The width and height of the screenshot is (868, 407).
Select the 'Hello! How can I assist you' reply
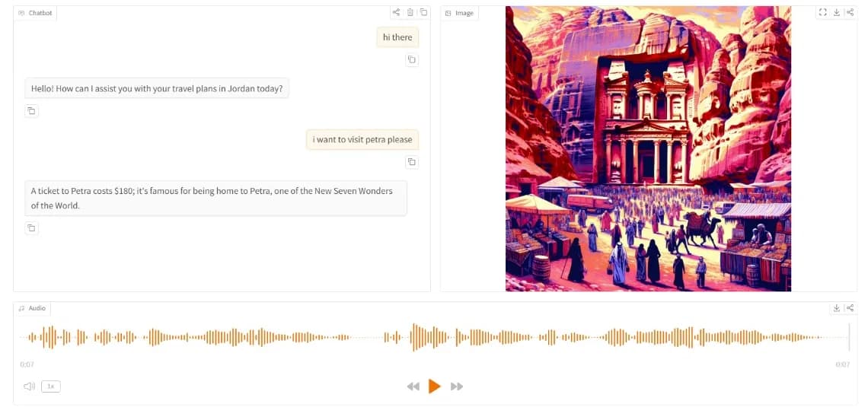pos(157,88)
